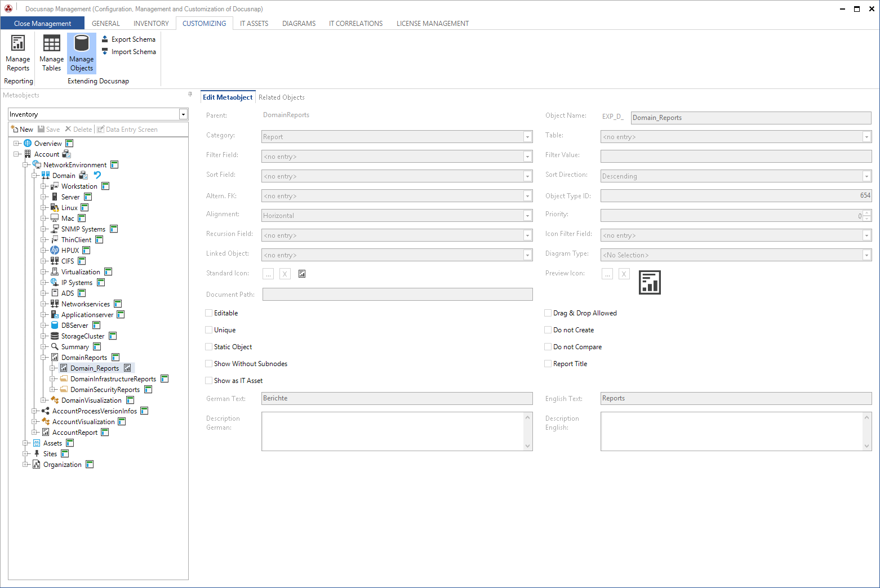Enable the Static Object checkbox
Screen dimensions: 880x588
click(209, 346)
